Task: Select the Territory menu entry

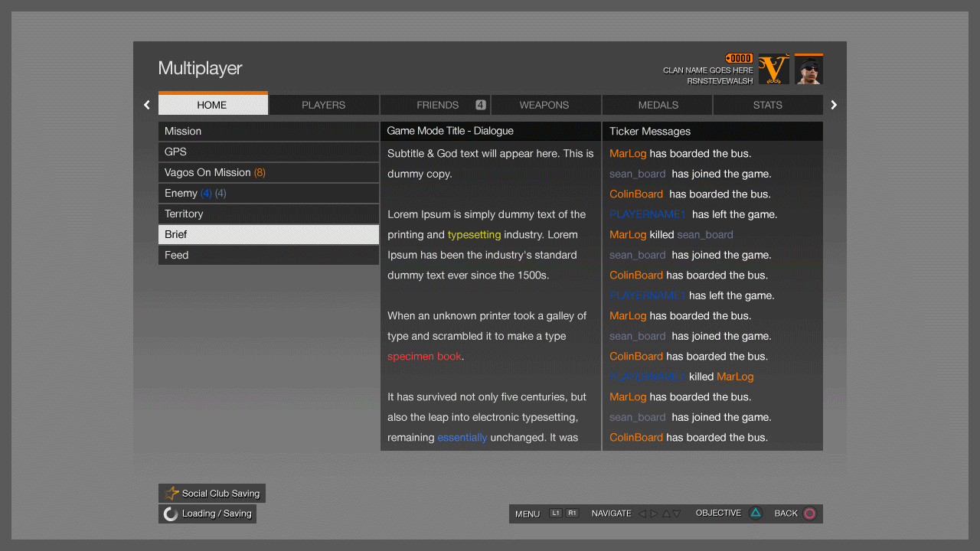Action: pos(268,214)
